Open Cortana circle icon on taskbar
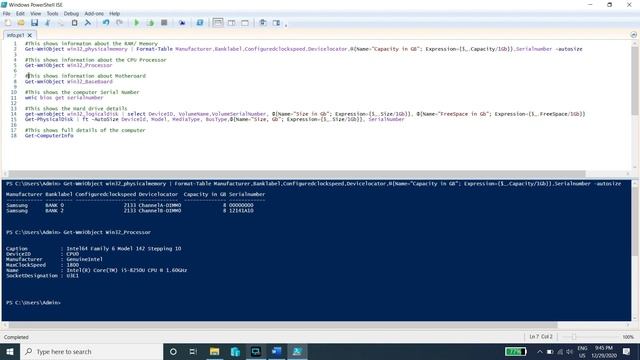This screenshot has width=640, height=360. [x=173, y=351]
